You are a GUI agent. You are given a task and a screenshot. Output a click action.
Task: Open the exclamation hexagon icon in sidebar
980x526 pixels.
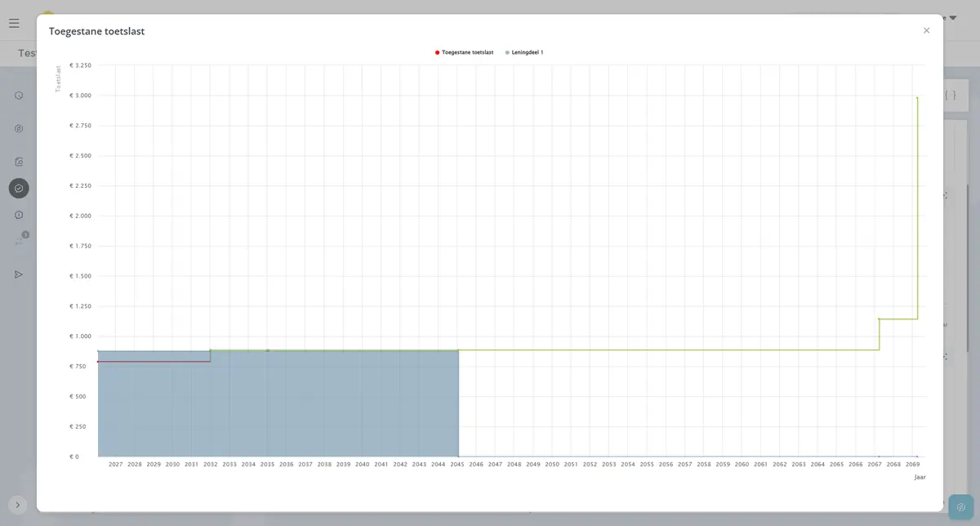point(19,215)
